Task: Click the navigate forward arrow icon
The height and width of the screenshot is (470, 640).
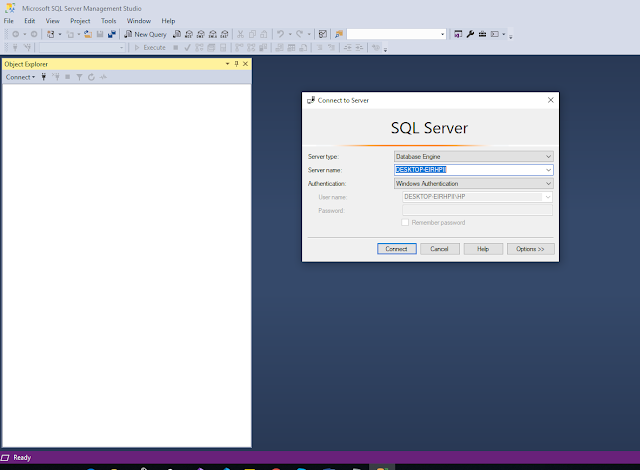Action: pyautogui.click(x=34, y=34)
